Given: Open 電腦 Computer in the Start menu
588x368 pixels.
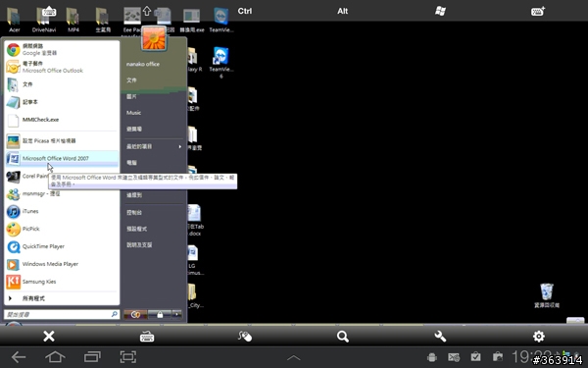Looking at the screenshot, I should [x=131, y=163].
